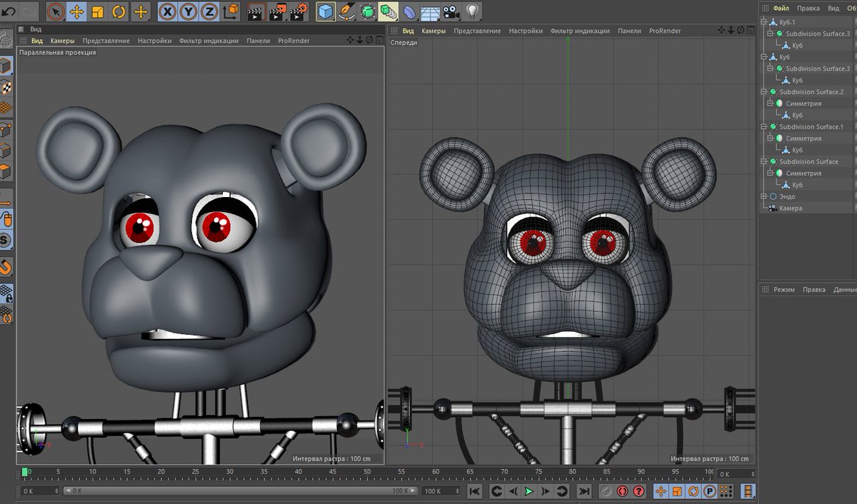Toggle Parameter (P) keyframe recording
This screenshot has width=857, height=504.
click(x=710, y=491)
